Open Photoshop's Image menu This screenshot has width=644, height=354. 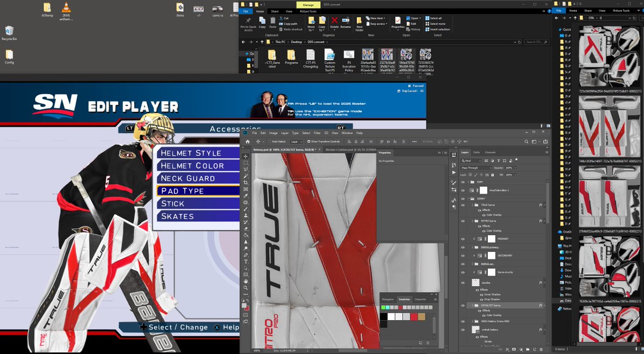[273, 133]
